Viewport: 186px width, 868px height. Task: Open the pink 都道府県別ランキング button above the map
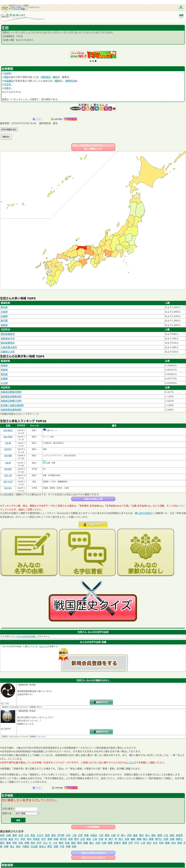tap(93, 147)
